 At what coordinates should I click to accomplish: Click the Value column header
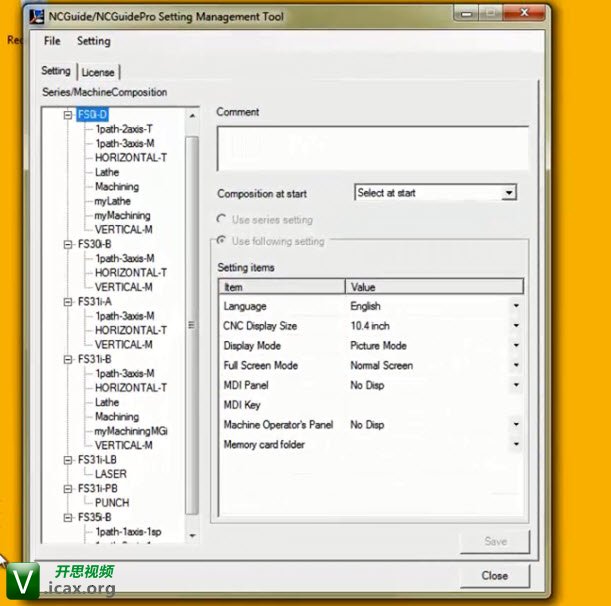(x=434, y=287)
